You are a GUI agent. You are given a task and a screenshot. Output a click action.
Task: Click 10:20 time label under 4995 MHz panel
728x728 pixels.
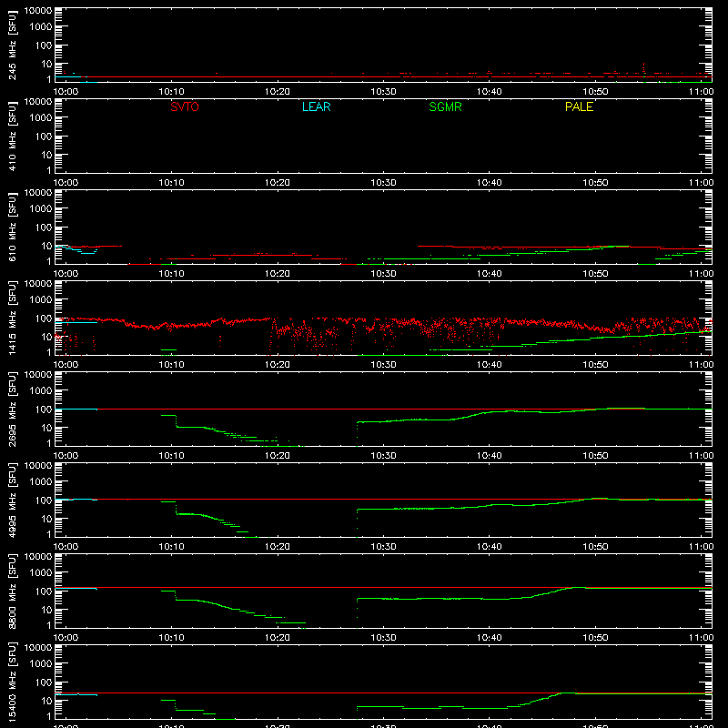278,547
